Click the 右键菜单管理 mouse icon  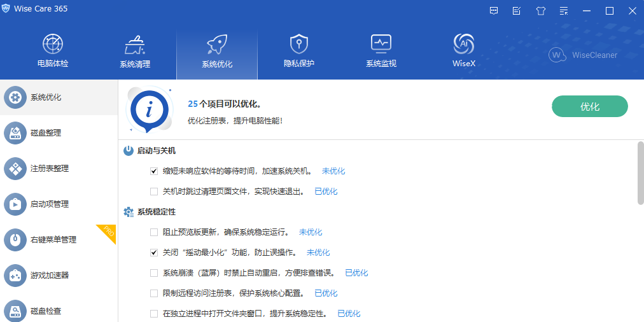15,240
